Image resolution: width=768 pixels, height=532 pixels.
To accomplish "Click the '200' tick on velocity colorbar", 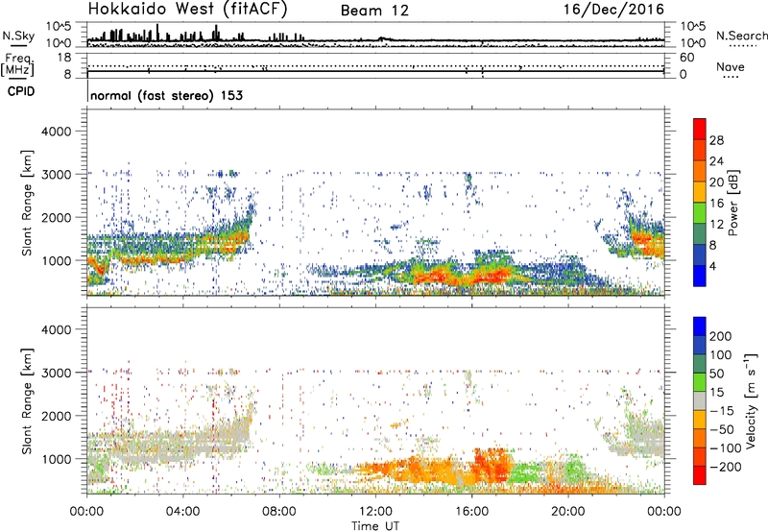I will pyautogui.click(x=721, y=336).
